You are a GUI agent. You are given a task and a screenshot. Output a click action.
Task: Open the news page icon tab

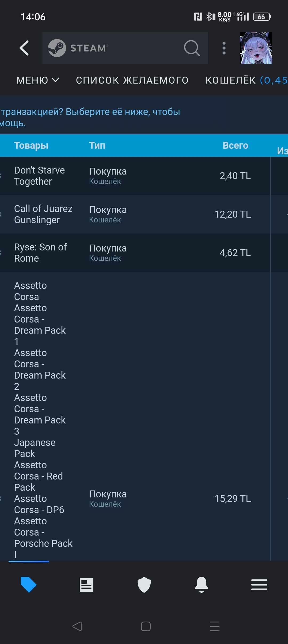coord(86,585)
